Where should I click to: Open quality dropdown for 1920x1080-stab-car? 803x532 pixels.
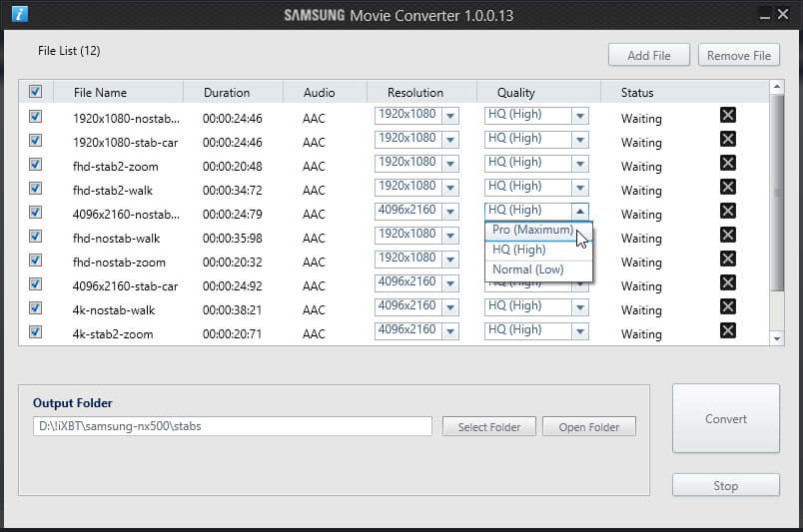579,140
